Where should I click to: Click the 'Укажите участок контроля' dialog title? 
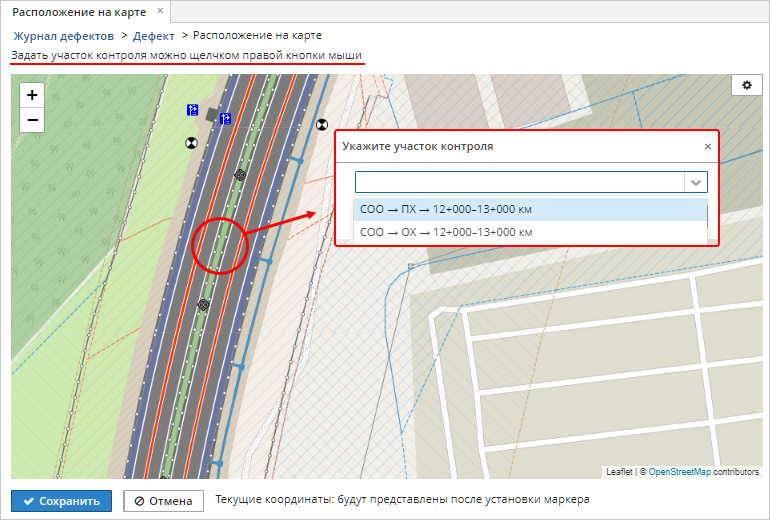pyautogui.click(x=417, y=146)
